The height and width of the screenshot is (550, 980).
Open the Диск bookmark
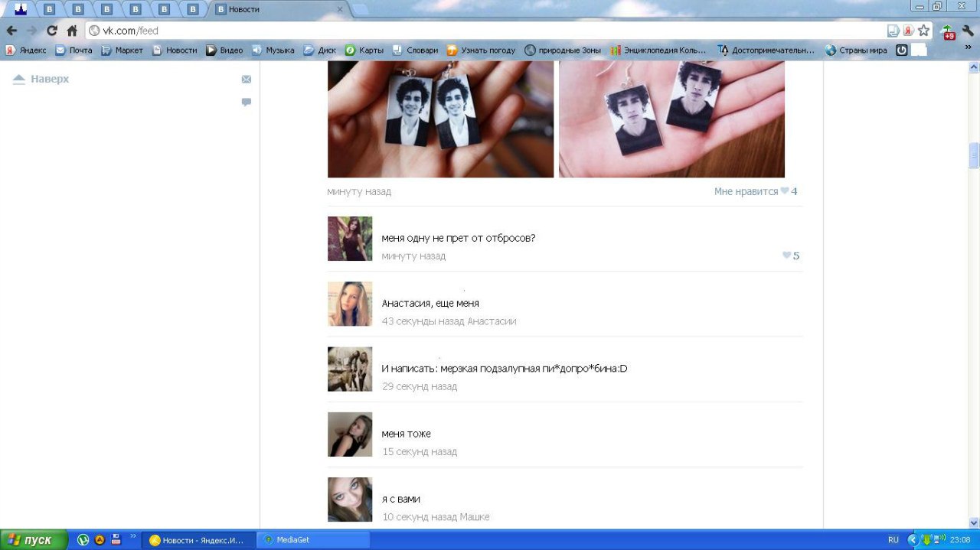click(x=319, y=50)
